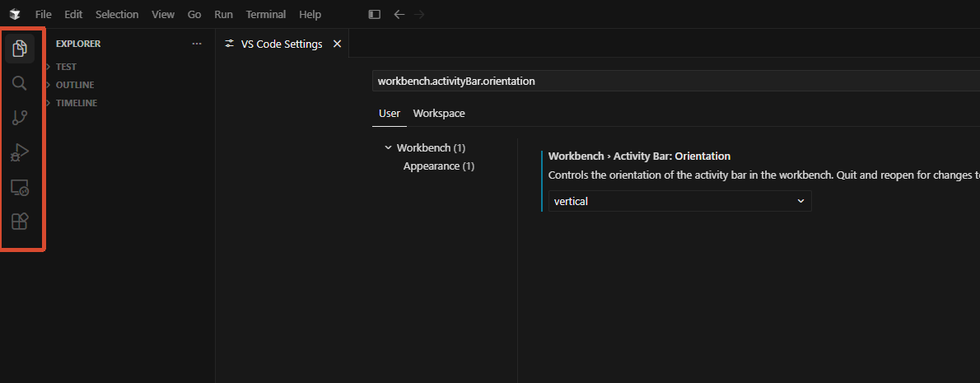Open Explorer more actions ellipsis
Viewport: 980px width, 383px height.
(x=197, y=44)
